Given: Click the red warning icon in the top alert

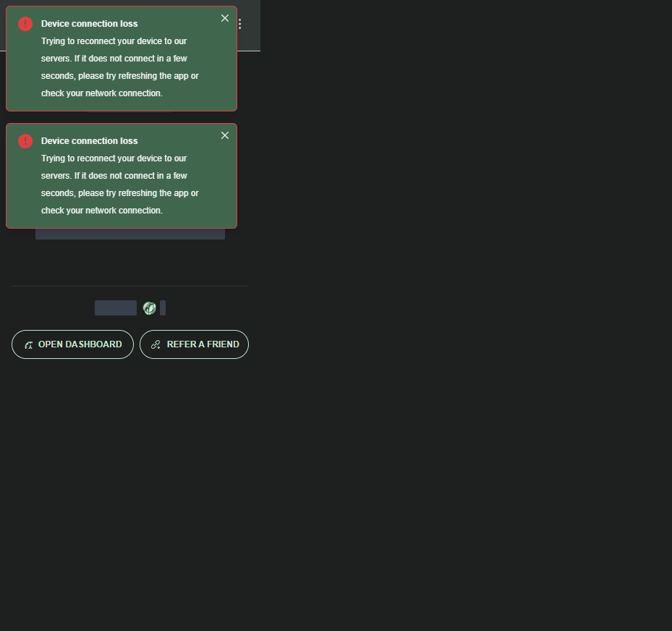Looking at the screenshot, I should (25, 24).
